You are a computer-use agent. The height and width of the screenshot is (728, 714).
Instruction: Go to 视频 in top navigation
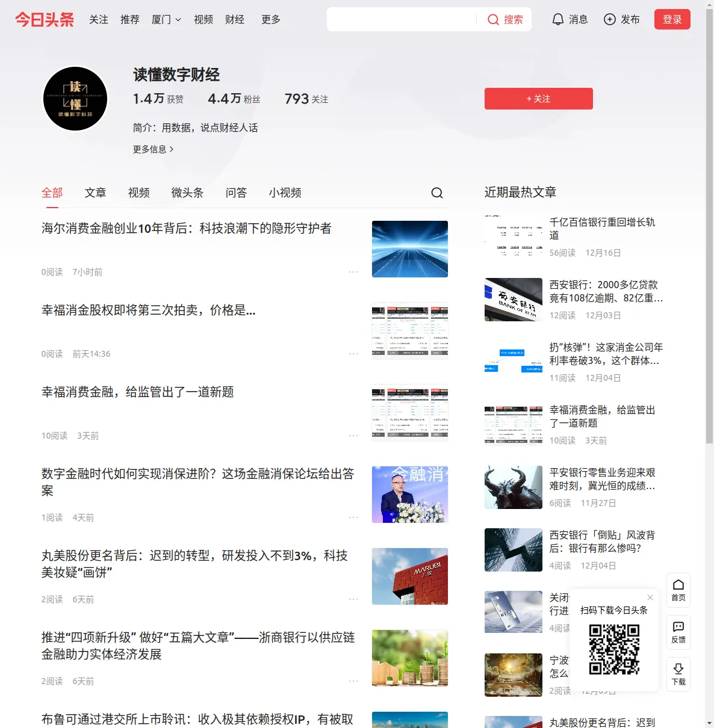203,20
